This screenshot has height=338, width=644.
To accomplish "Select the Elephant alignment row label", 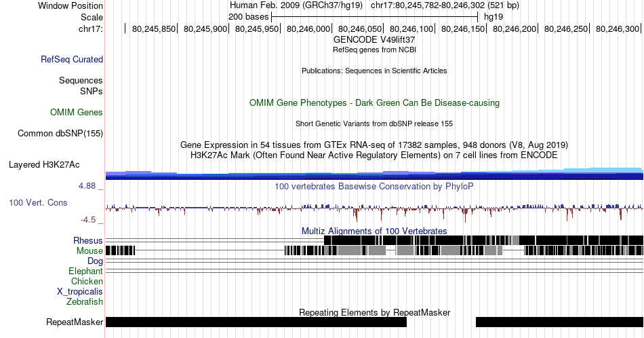I will pyautogui.click(x=85, y=271).
